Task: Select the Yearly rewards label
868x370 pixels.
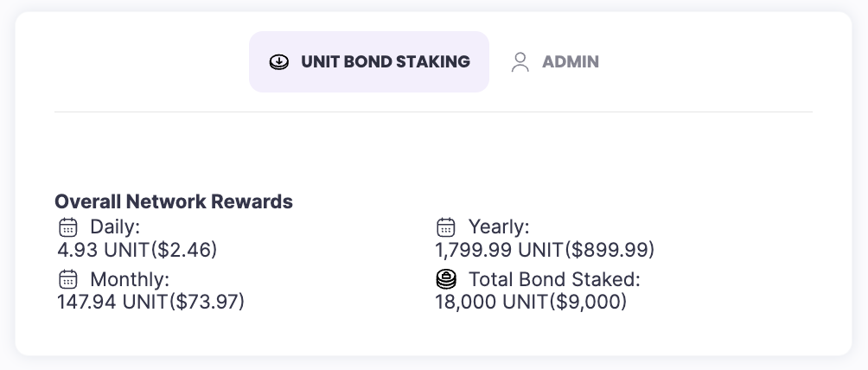Action: click(499, 227)
